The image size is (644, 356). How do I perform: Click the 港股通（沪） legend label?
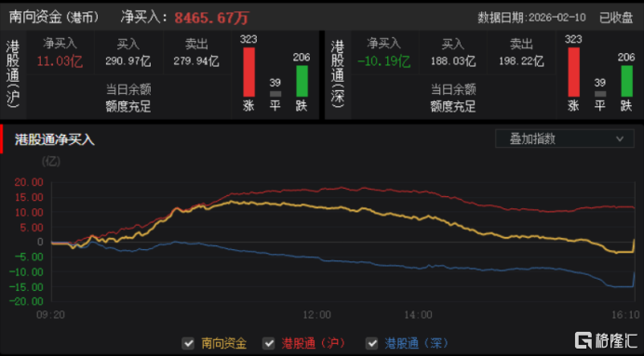pyautogui.click(x=314, y=343)
